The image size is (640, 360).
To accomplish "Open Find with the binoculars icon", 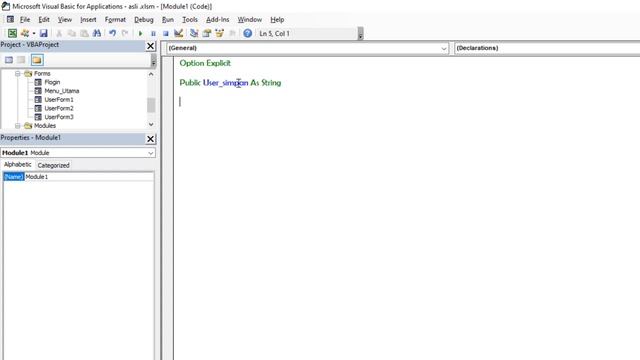I will 97,33.
